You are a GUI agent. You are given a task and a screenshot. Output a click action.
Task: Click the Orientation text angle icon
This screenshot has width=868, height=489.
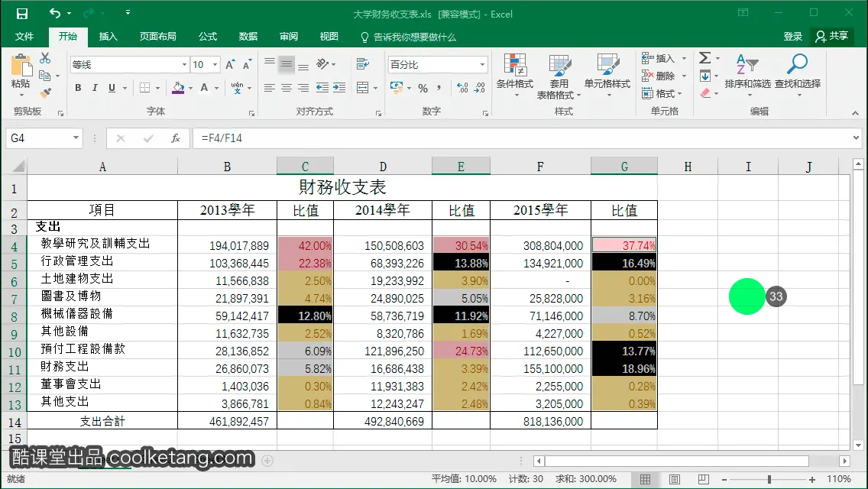tap(322, 64)
